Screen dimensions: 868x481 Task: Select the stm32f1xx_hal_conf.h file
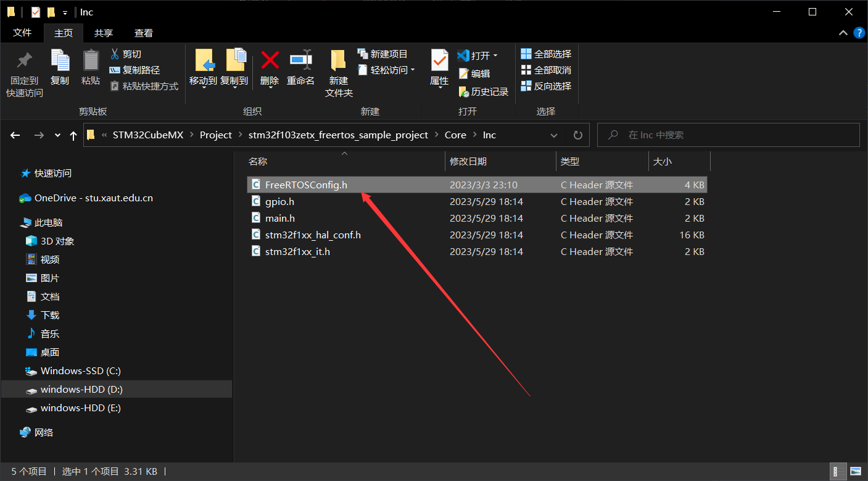(313, 235)
